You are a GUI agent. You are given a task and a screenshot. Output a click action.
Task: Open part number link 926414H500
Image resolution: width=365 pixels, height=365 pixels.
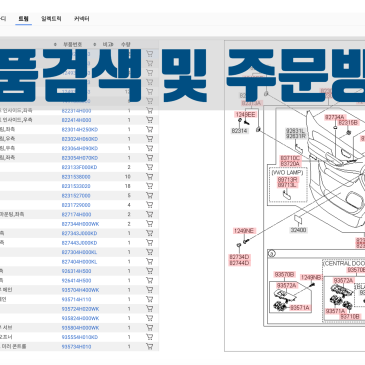point(76,281)
